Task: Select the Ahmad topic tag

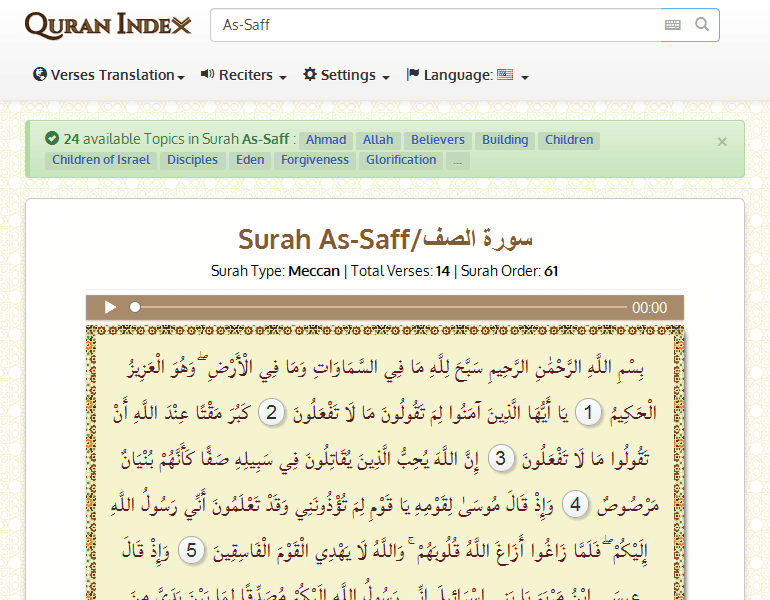Action: [x=326, y=140]
